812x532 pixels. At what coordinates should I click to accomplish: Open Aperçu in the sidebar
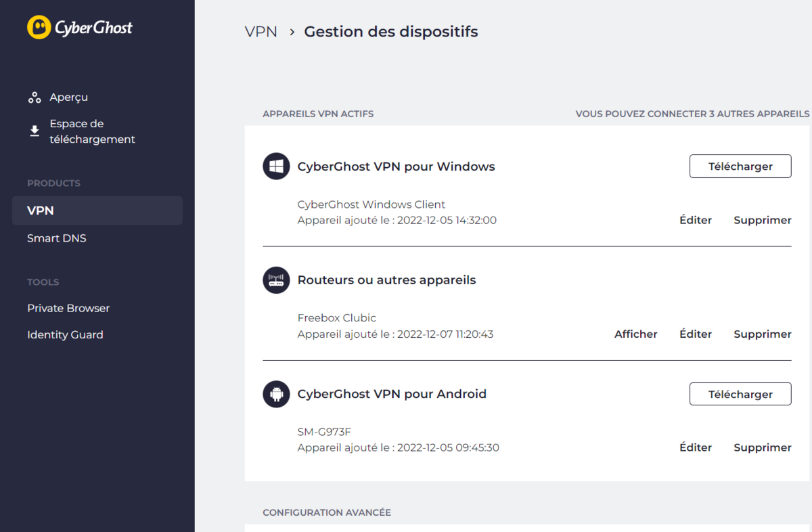tap(68, 97)
